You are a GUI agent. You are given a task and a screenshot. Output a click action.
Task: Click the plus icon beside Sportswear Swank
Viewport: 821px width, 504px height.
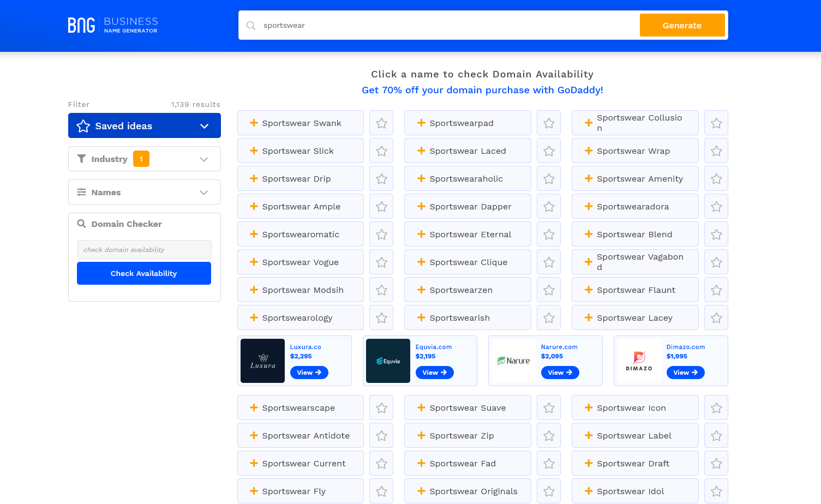(254, 123)
